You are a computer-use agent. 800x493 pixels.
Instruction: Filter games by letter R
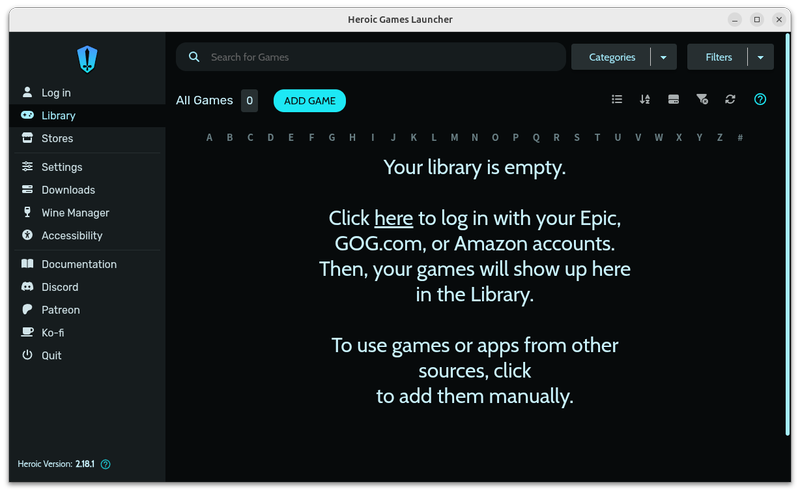[x=556, y=137]
